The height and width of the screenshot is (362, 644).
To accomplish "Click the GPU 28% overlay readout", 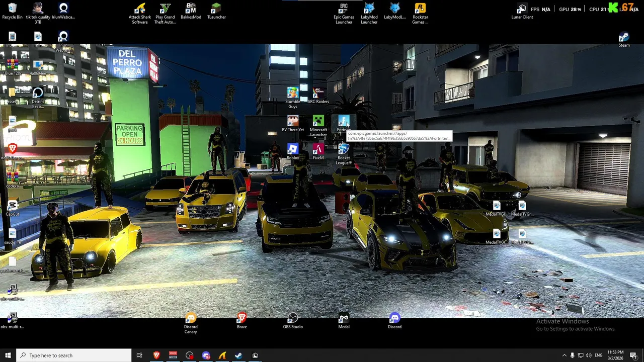I will tap(570, 9).
